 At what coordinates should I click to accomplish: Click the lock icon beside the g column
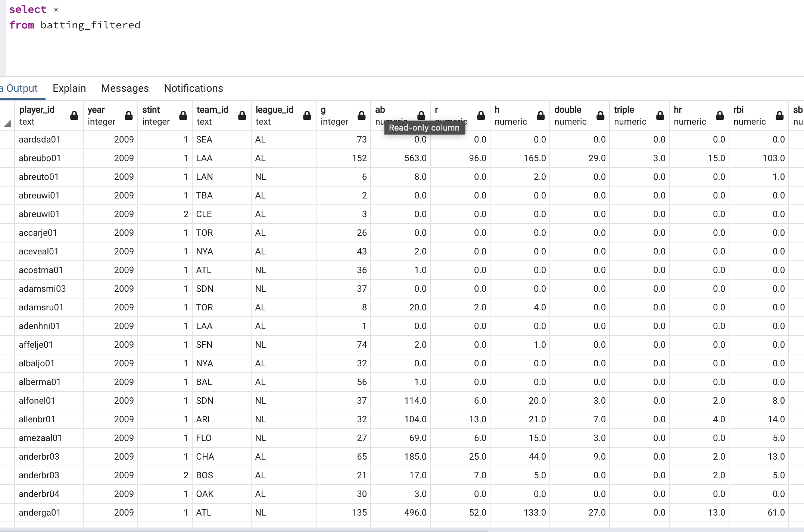(x=361, y=116)
